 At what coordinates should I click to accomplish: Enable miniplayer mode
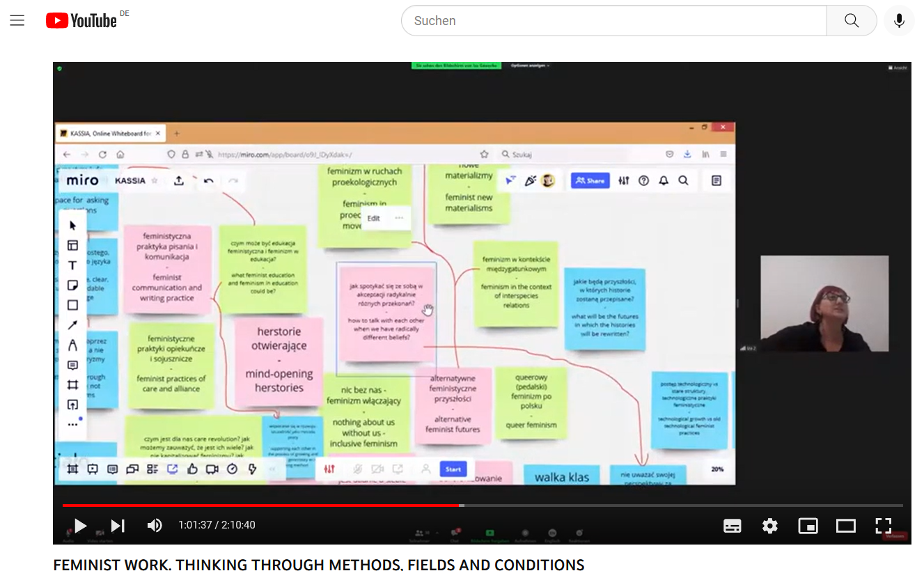click(808, 526)
